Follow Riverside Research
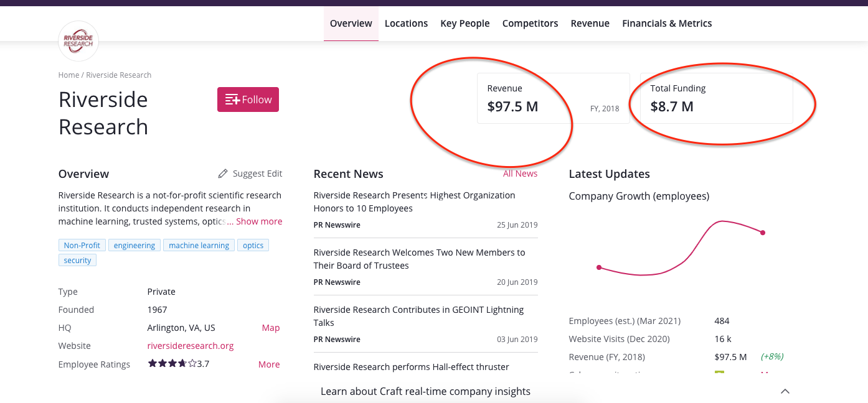The image size is (868, 403). [x=248, y=100]
